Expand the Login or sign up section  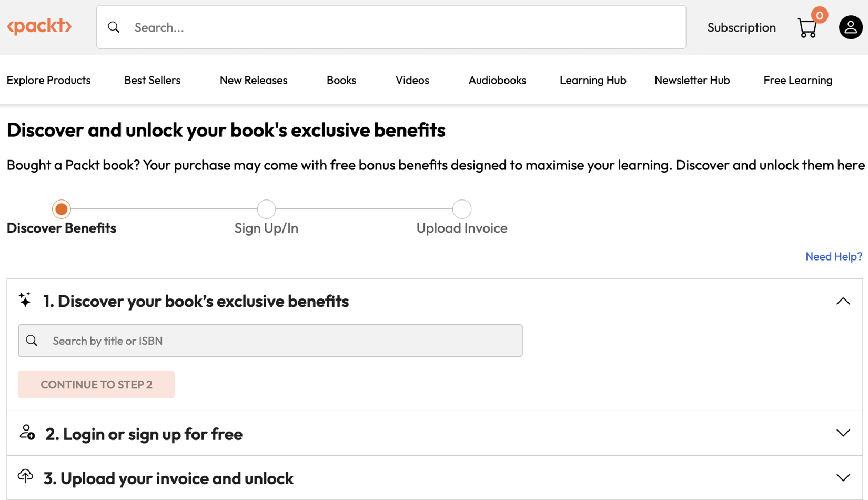point(842,433)
